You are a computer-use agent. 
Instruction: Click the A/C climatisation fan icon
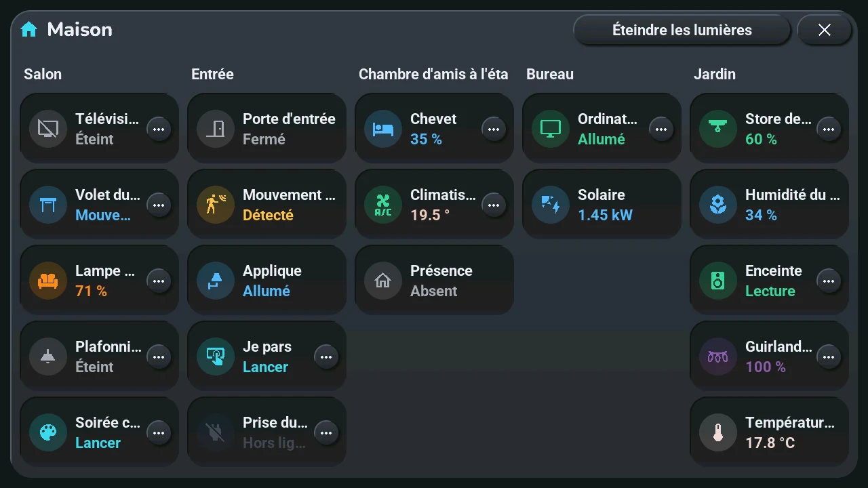383,204
